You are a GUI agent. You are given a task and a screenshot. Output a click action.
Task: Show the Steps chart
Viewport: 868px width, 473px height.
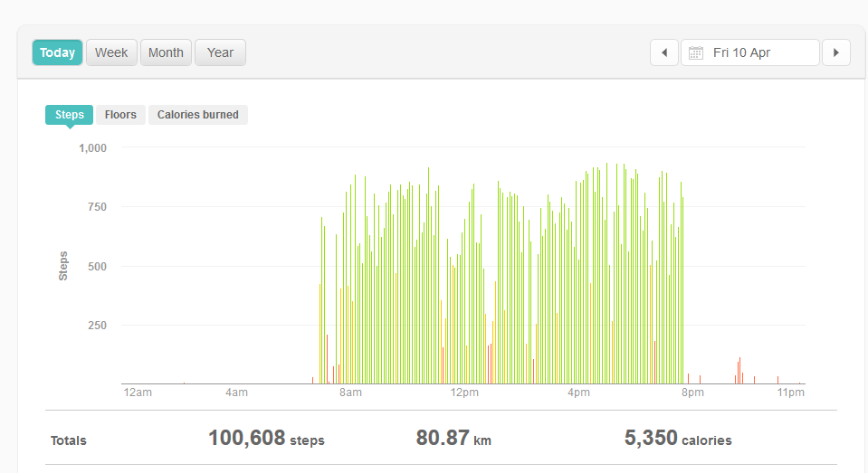[x=69, y=115]
